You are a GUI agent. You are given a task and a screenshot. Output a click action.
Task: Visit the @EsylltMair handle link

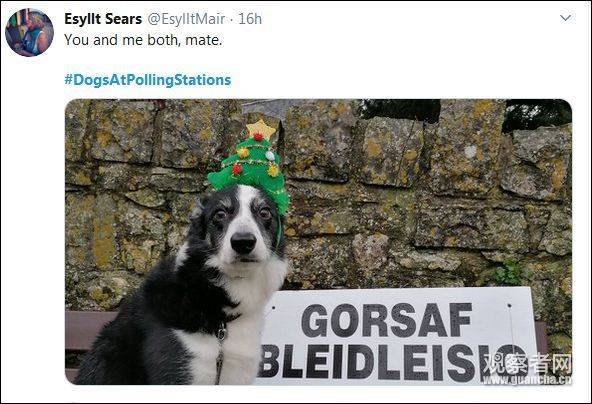[x=186, y=19]
